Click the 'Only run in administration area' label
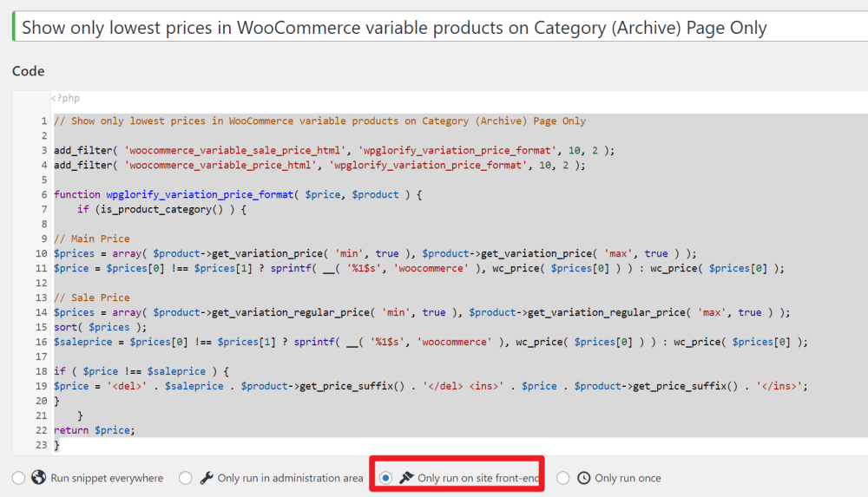Image resolution: width=868 pixels, height=497 pixels. [x=290, y=478]
